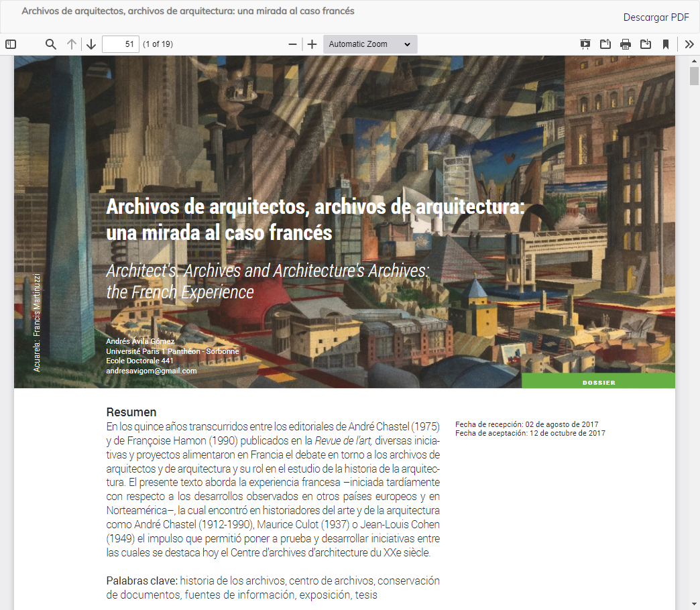Click the 'Acuarela: Francis Martinuzzi' vertical credit
700x610 pixels.
(37, 322)
